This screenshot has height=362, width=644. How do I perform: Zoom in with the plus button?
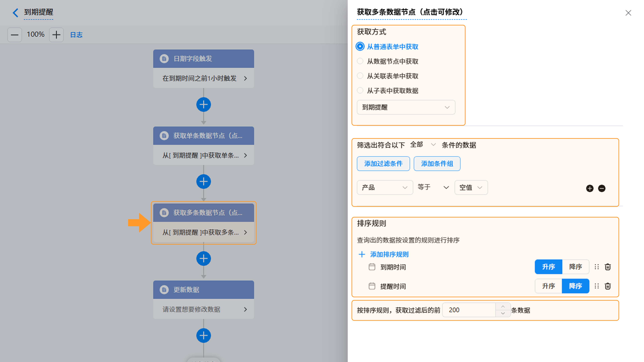[56, 35]
